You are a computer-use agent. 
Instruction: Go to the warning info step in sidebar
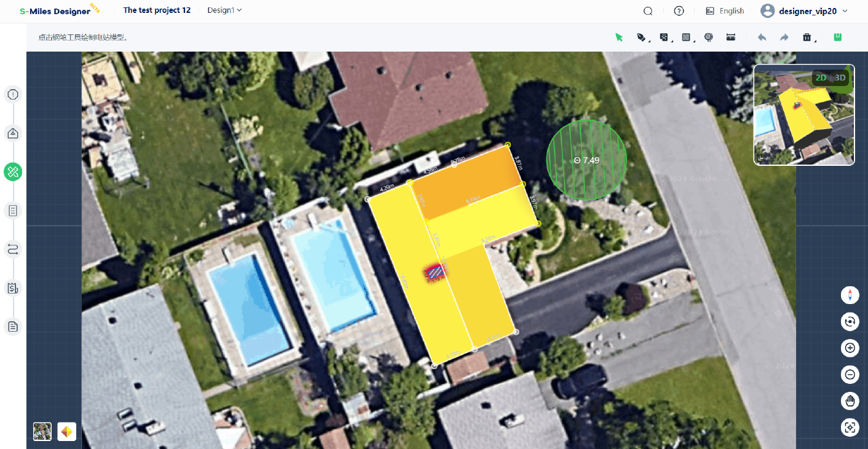pos(13,95)
